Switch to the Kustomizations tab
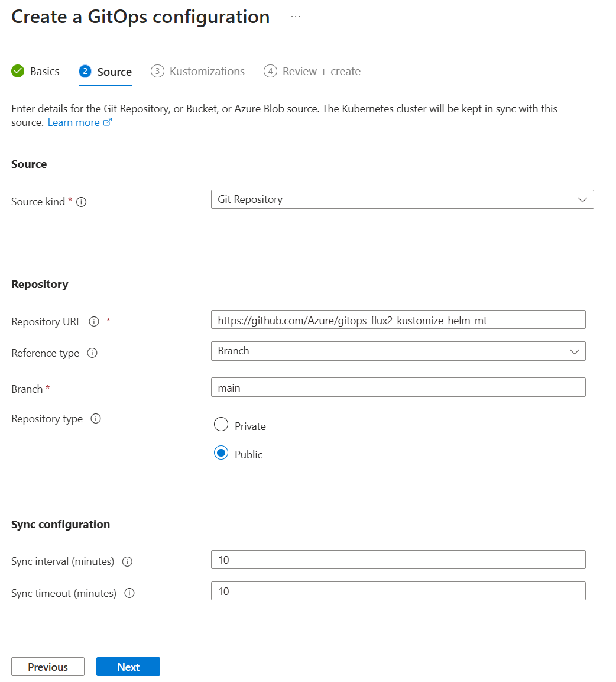This screenshot has width=616, height=682. (x=206, y=71)
